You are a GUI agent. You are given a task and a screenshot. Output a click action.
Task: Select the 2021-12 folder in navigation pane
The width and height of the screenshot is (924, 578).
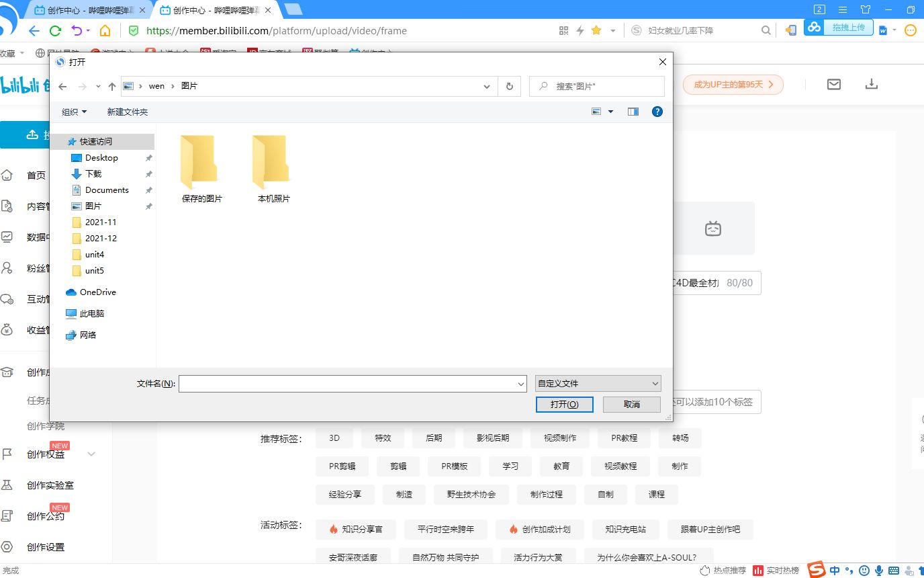[101, 238]
